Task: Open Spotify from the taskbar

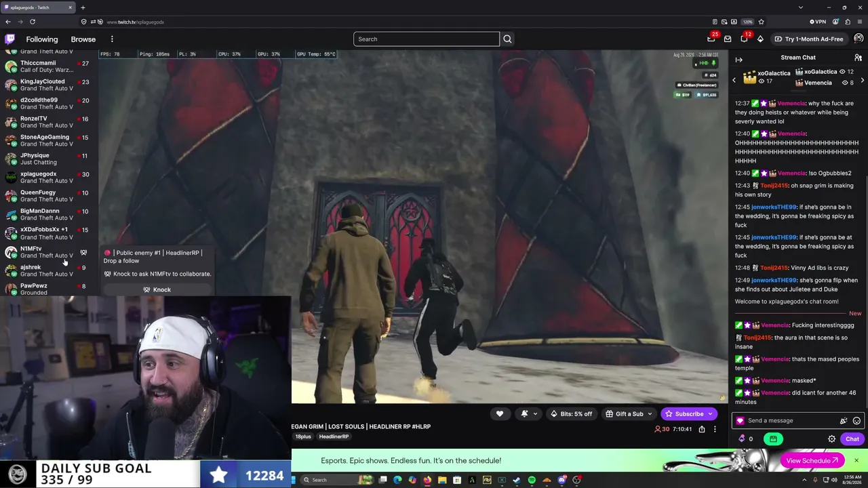Action: 532,480
